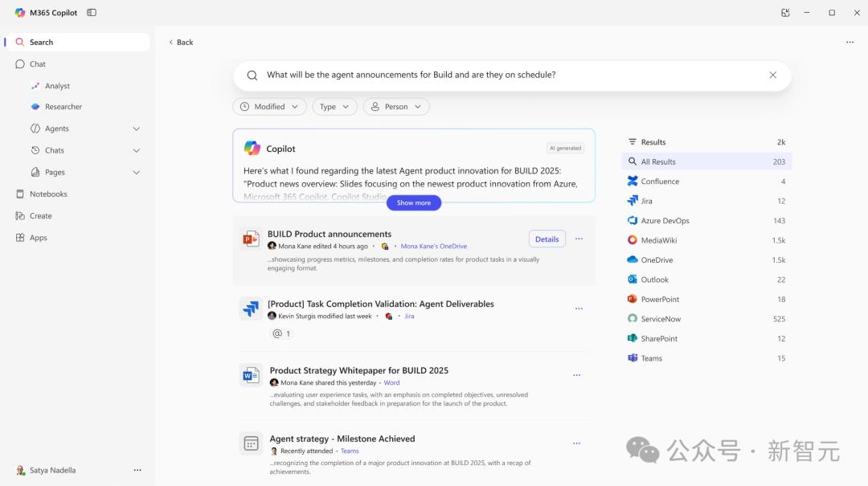Image resolution: width=868 pixels, height=486 pixels.
Task: Click Show more on Copilot answer
Action: click(x=414, y=203)
